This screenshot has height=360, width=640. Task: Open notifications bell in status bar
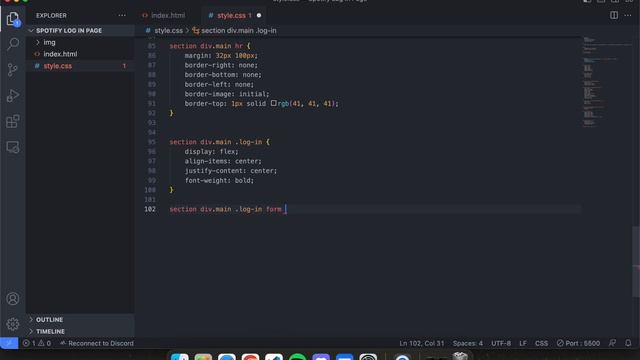pyautogui.click(x=628, y=343)
